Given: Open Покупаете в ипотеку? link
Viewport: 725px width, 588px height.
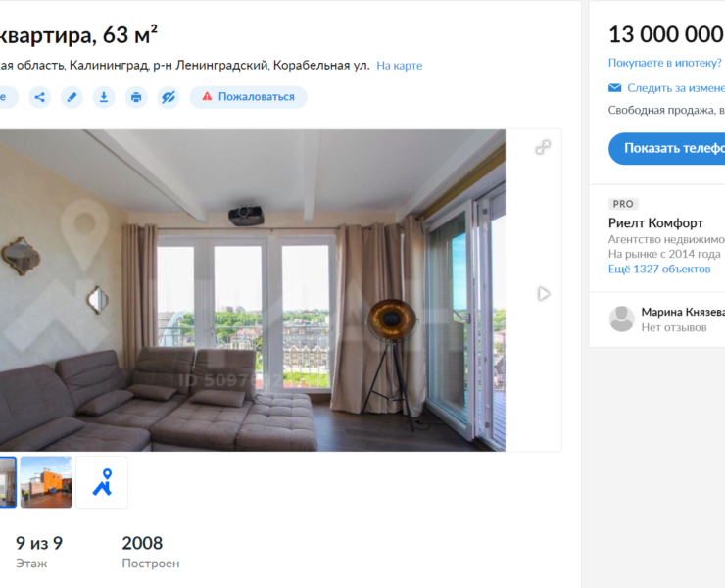Looking at the screenshot, I should tap(665, 63).
